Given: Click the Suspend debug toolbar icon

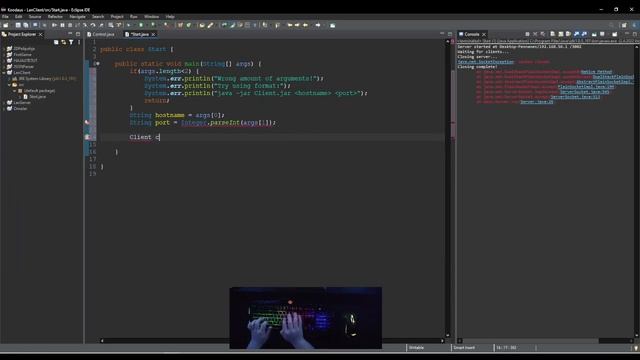Looking at the screenshot, I should click(62, 25).
